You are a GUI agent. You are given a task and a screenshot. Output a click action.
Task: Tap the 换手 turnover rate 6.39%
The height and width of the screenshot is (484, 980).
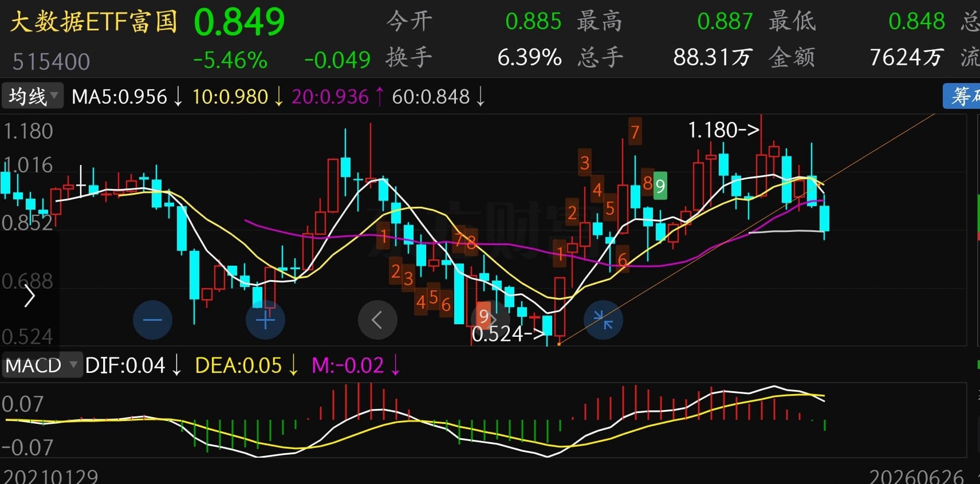click(529, 57)
